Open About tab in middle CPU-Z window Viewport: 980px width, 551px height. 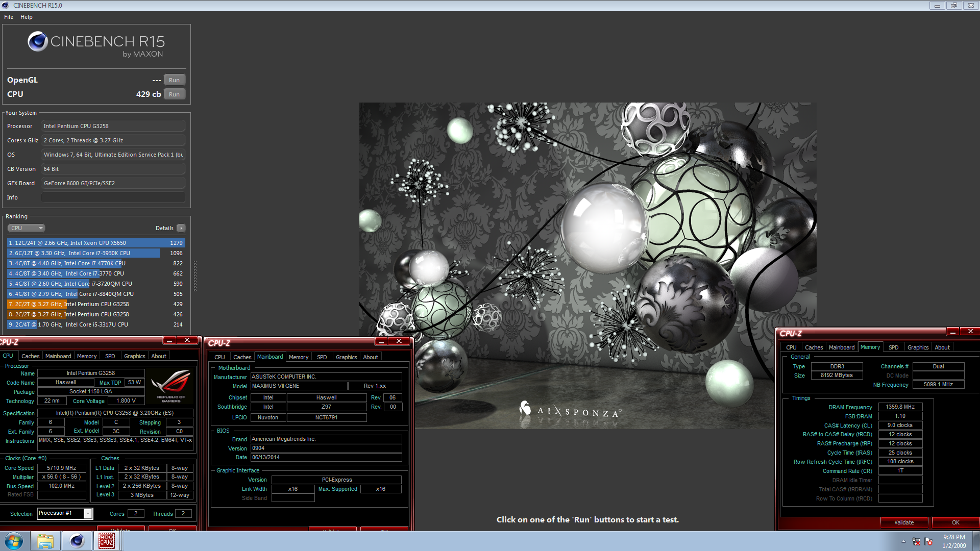371,357
